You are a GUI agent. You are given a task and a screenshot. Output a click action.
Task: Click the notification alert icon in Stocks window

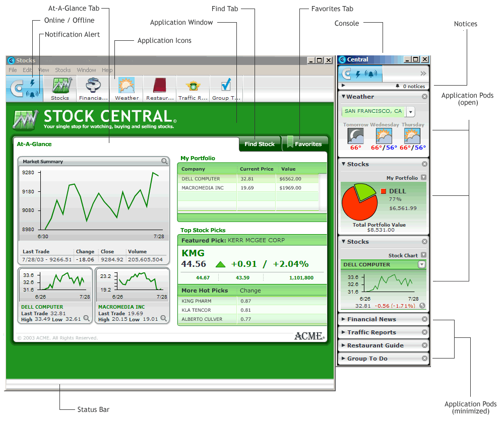(32, 94)
